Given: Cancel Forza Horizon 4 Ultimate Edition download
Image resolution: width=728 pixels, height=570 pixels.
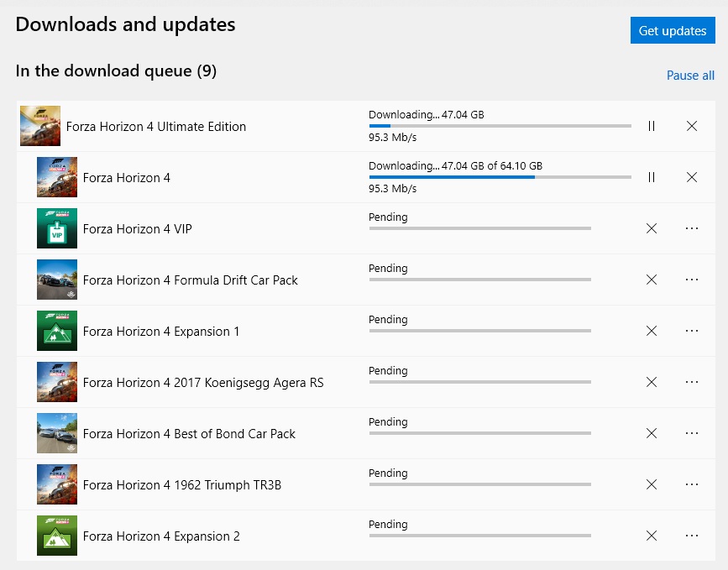Looking at the screenshot, I should 692,126.
